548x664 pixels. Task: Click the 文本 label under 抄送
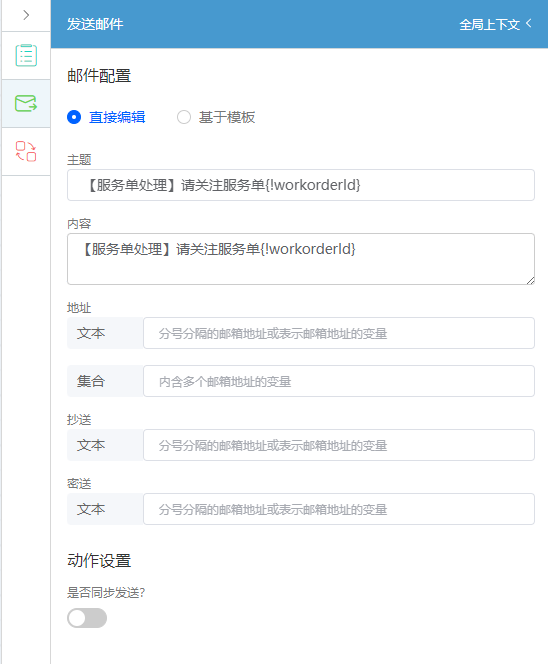[91, 445]
